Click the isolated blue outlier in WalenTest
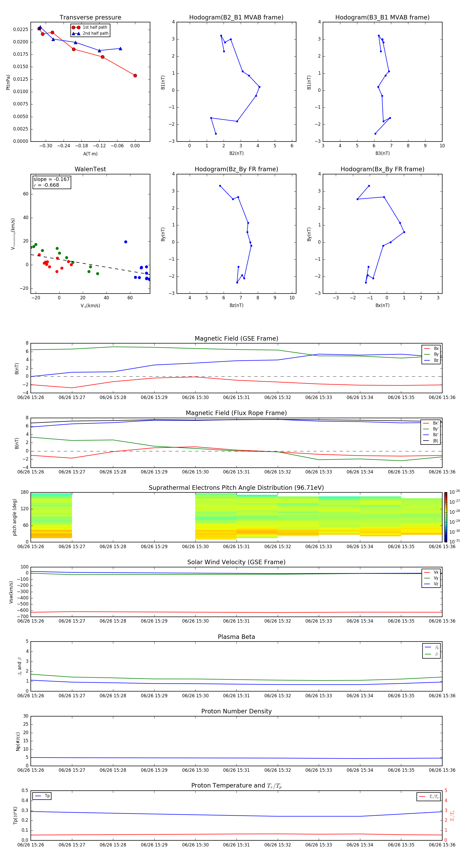This screenshot has height=868, width=473. (126, 242)
